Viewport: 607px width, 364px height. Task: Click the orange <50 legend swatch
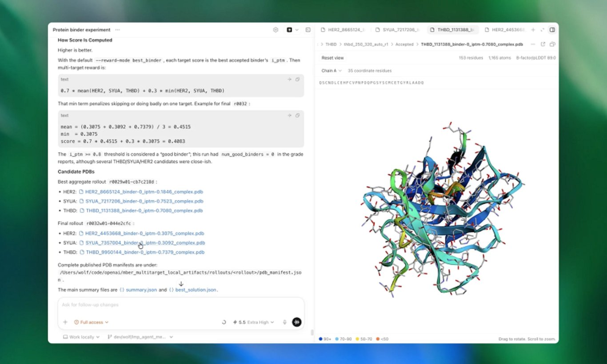click(x=377, y=339)
